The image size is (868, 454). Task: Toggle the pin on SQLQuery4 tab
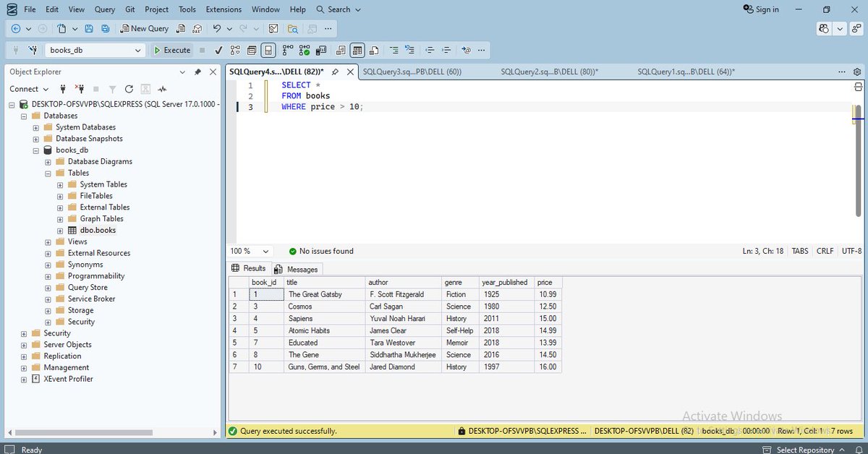pos(335,72)
